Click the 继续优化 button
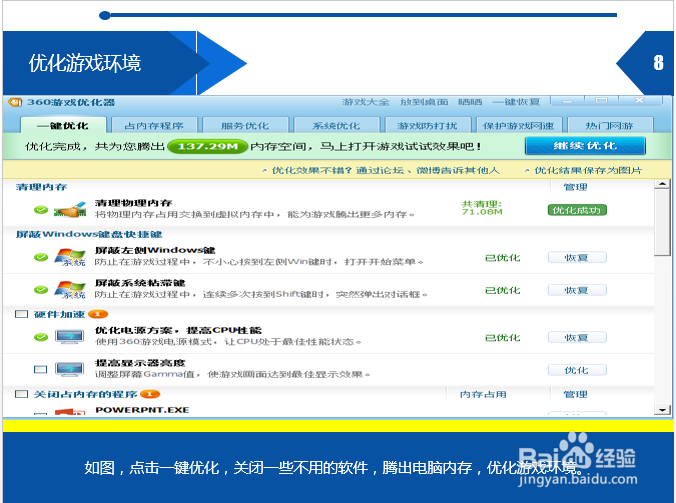Screen dimensions: 676x503 point(585,146)
